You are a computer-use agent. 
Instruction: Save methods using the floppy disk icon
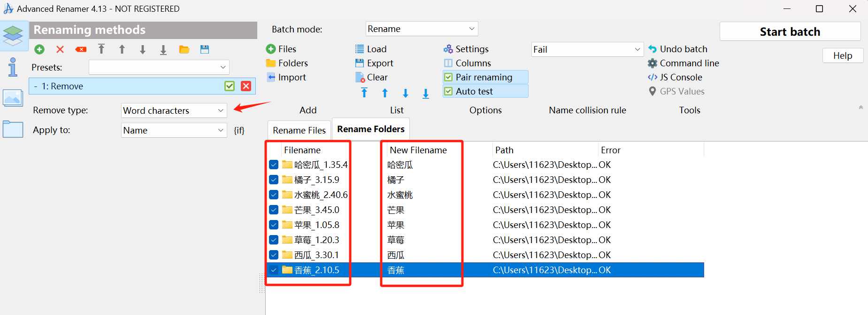click(205, 49)
